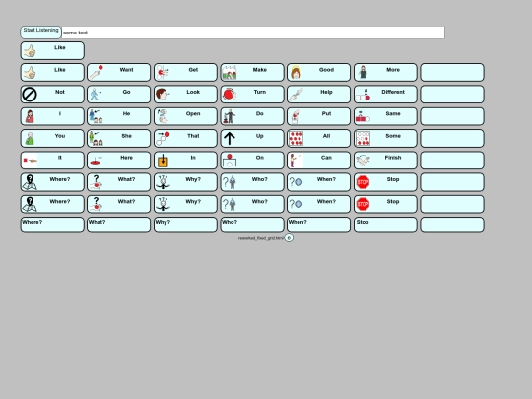
Task: Choose the Finish hands tile
Action: point(385,161)
